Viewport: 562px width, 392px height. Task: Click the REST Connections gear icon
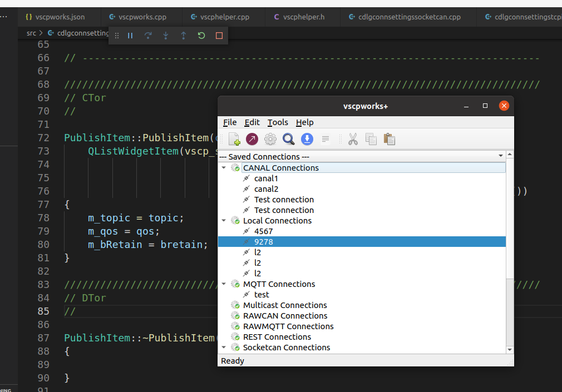point(235,337)
